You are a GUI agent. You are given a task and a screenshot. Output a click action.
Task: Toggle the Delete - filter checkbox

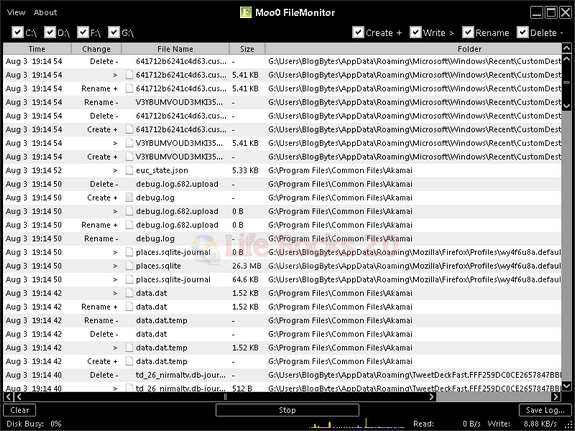(x=523, y=32)
